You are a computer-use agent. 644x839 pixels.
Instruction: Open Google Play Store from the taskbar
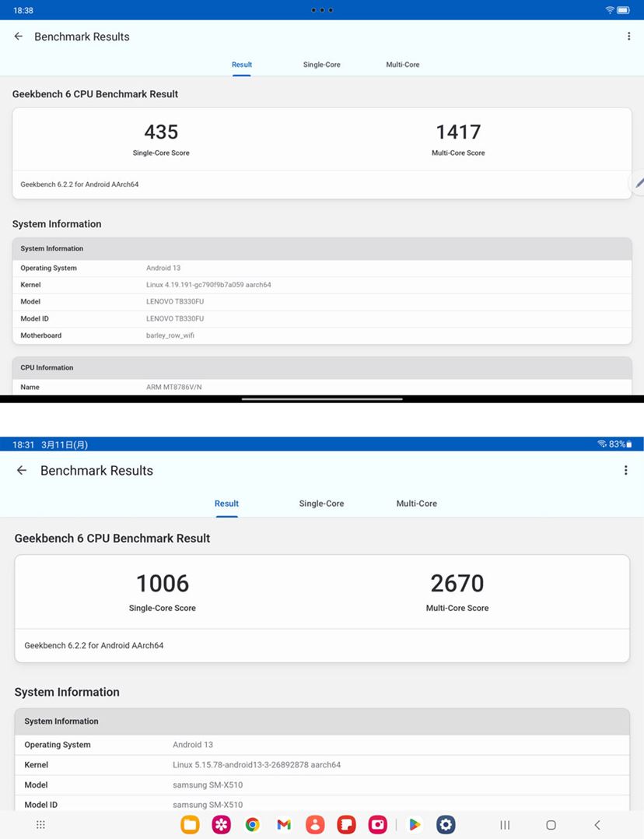415,824
